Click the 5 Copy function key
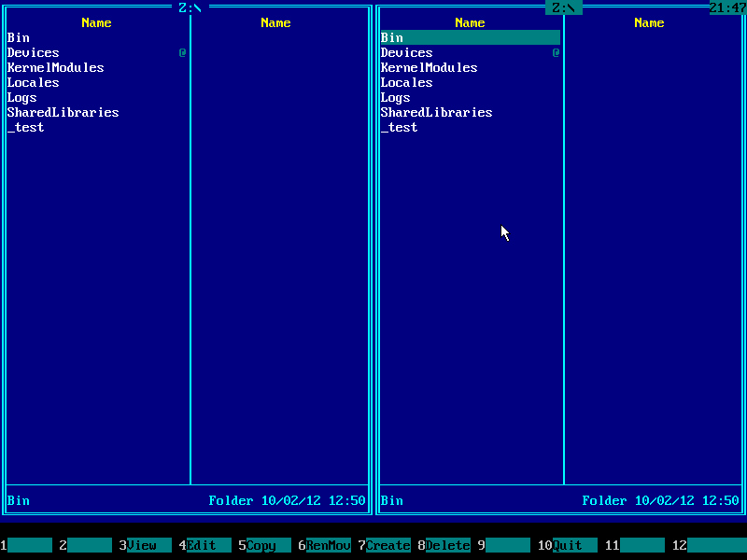747x560 pixels. (265, 545)
